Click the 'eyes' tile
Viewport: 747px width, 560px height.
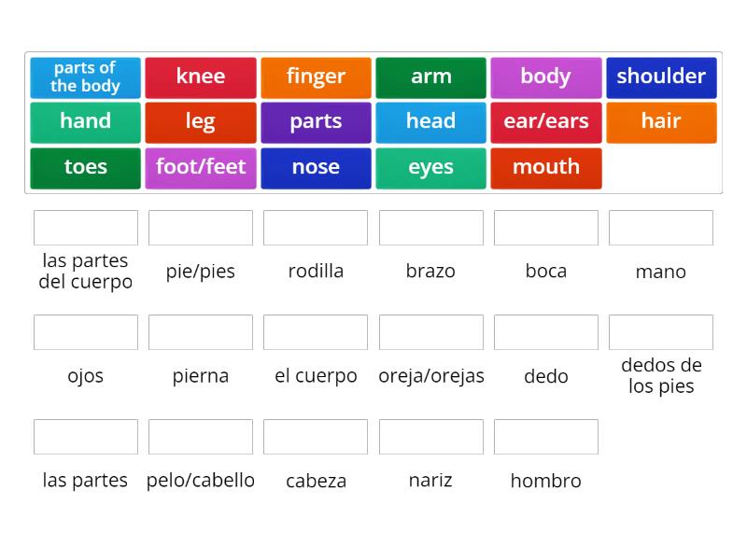pos(430,167)
